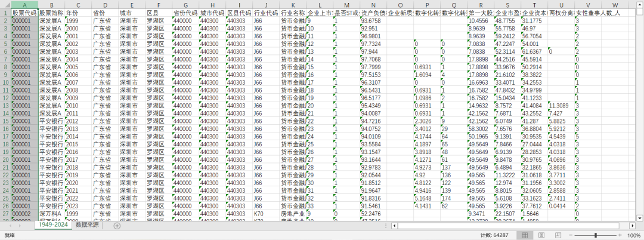The width and height of the screenshot is (644, 240).
Task: Select the cell with value 48.7755
Action: pyautogui.click(x=507, y=21)
